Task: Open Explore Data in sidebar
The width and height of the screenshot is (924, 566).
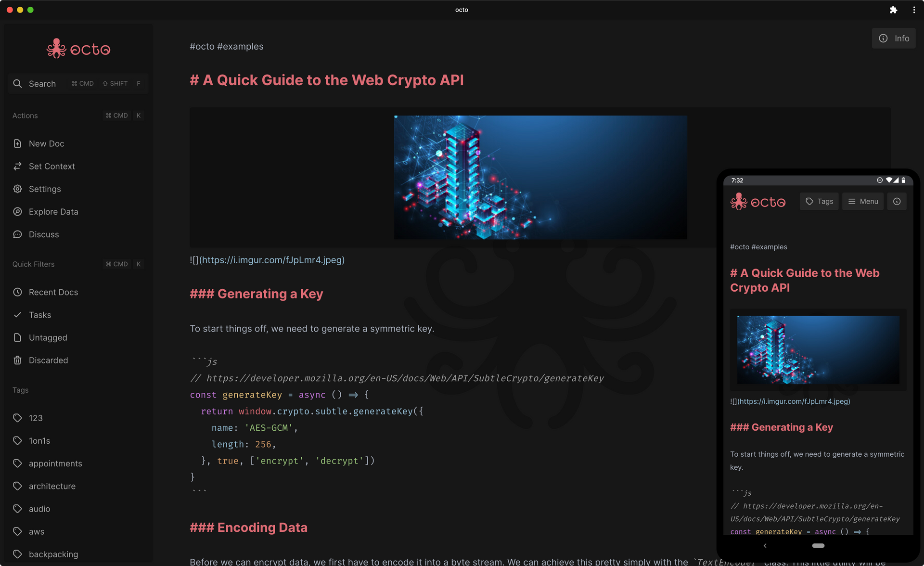Action: 53,212
